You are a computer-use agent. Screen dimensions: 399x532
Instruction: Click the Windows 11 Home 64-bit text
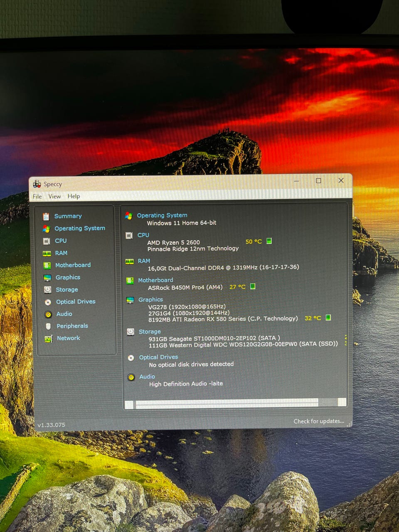(x=181, y=223)
